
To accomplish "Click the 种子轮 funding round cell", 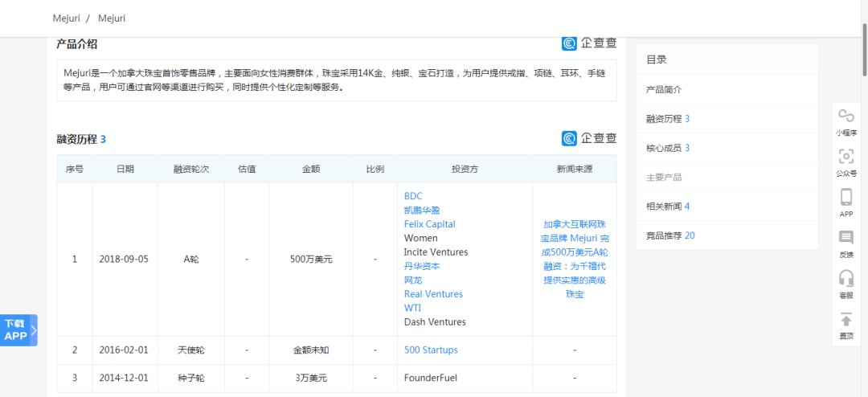I will (191, 379).
